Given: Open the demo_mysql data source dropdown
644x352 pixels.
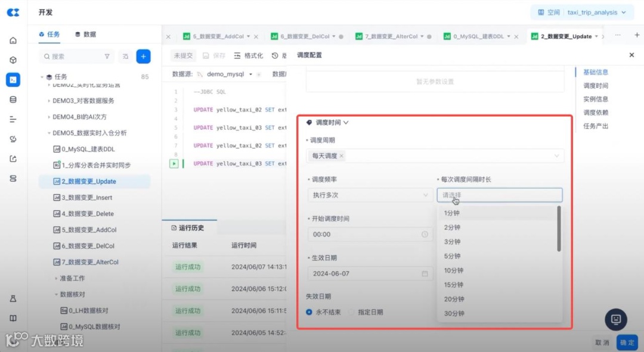Looking at the screenshot, I should coord(230,74).
